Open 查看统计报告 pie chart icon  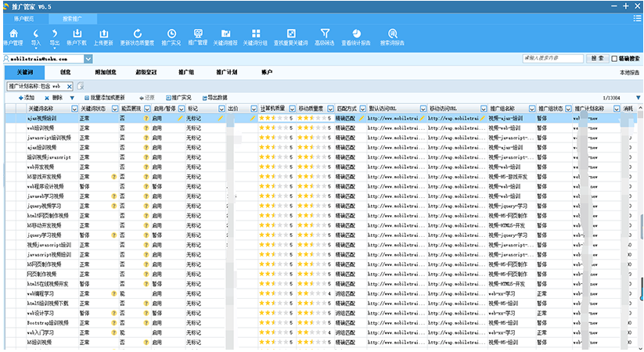pos(355,37)
